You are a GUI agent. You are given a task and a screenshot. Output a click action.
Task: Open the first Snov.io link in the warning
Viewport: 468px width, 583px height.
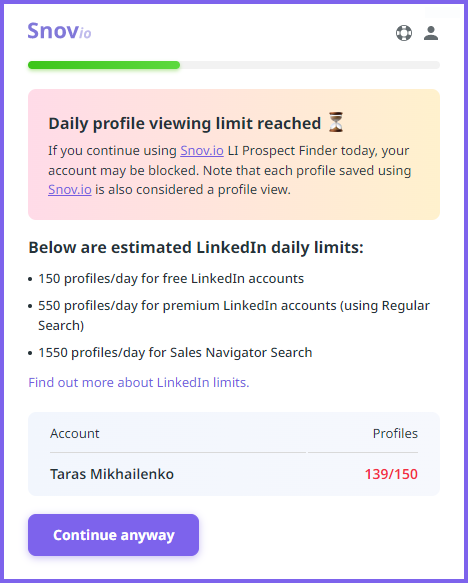[x=202, y=151]
